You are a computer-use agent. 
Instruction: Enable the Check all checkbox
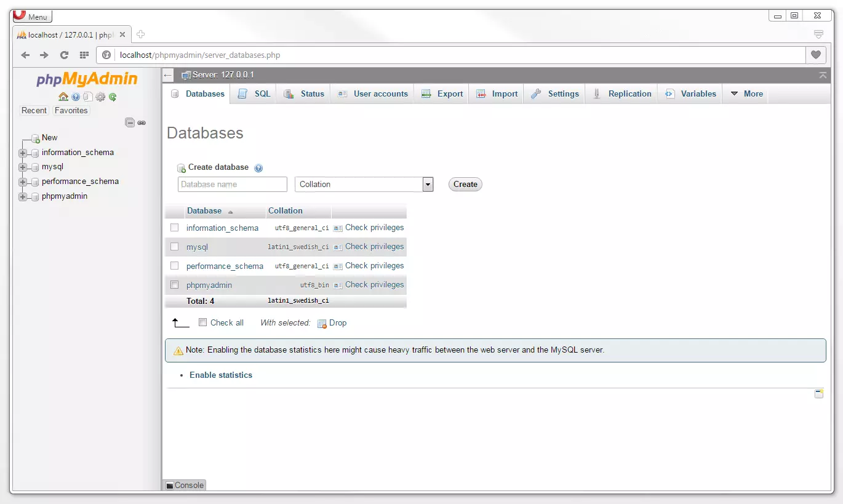[x=202, y=322]
